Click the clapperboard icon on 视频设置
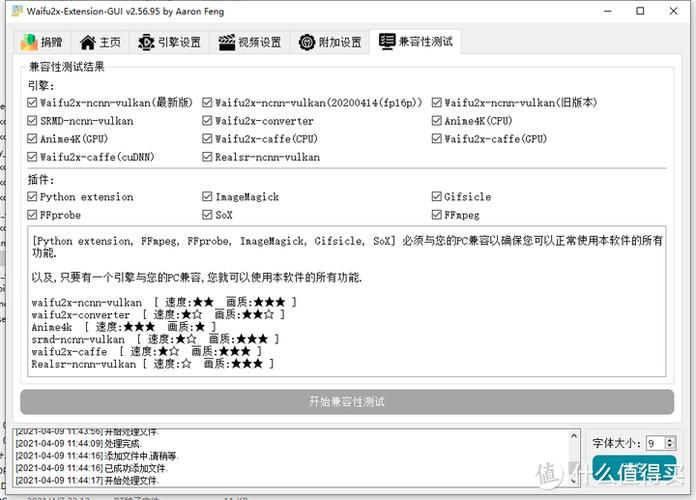 tap(226, 43)
